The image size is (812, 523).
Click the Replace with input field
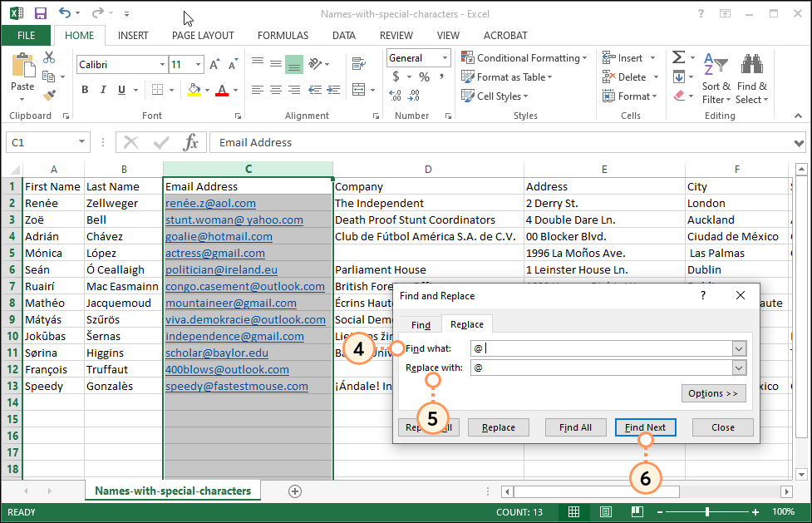point(601,368)
